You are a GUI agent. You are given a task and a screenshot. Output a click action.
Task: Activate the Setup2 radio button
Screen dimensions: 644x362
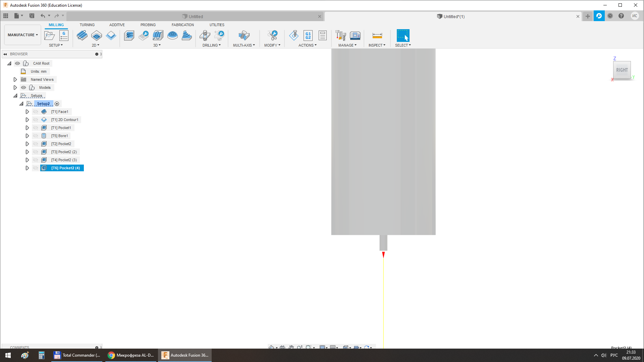[x=57, y=104]
